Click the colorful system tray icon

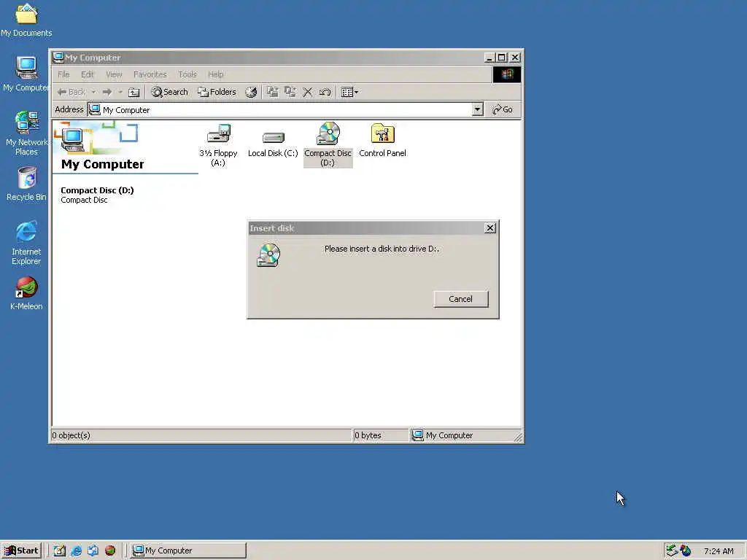(x=686, y=551)
